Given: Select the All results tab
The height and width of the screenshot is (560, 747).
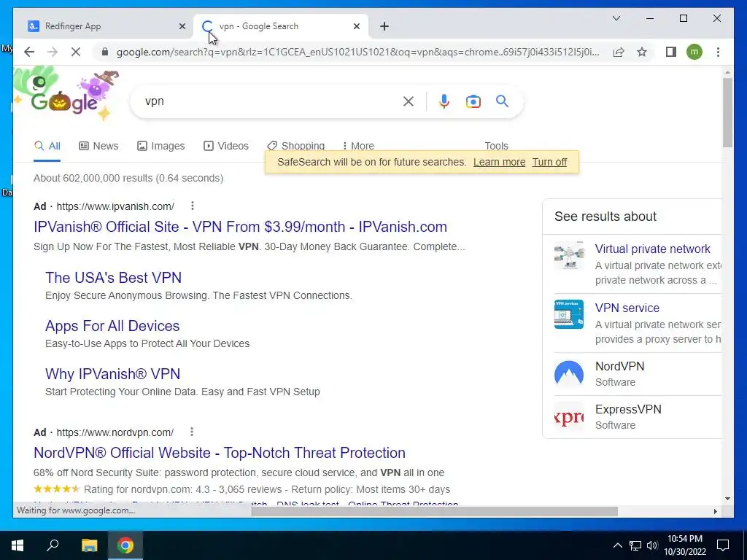Looking at the screenshot, I should pyautogui.click(x=47, y=146).
